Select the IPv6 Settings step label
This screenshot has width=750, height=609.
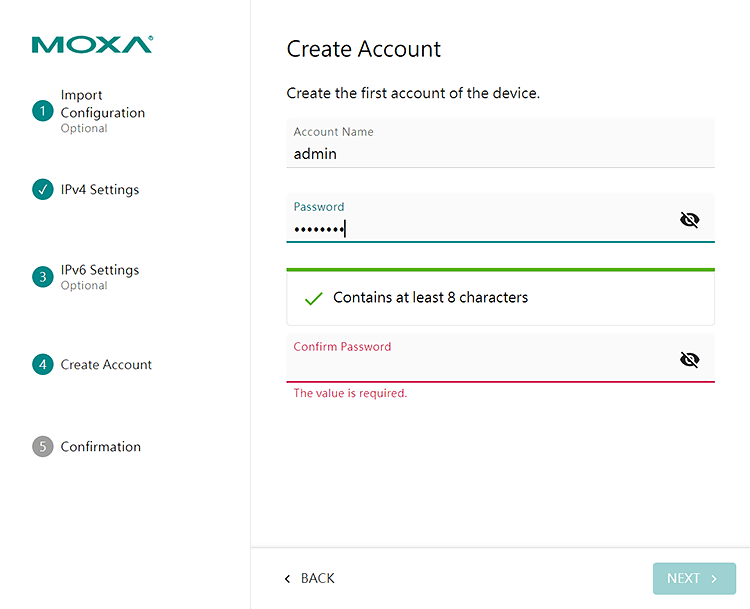[x=99, y=270]
